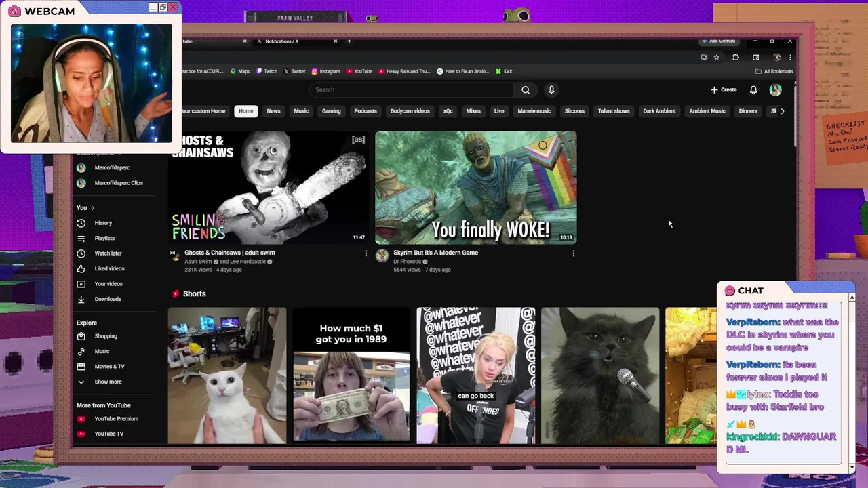Play Ghosts & Chainsaws video thumbnail

click(268, 188)
